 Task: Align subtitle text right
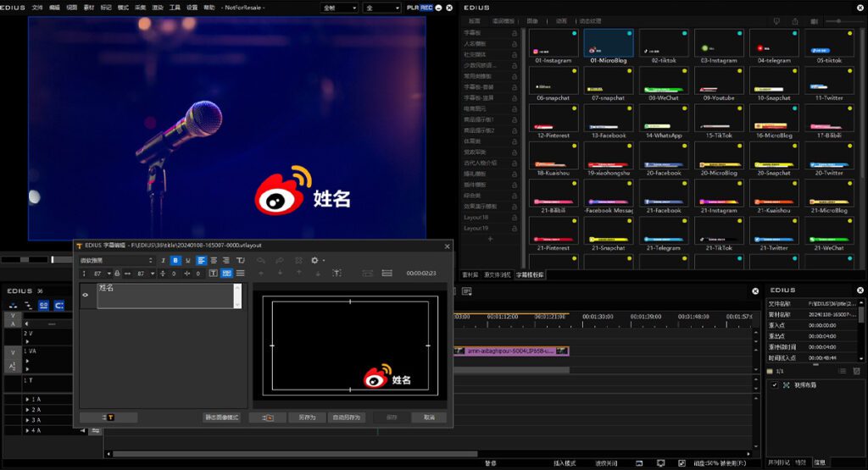coord(225,261)
